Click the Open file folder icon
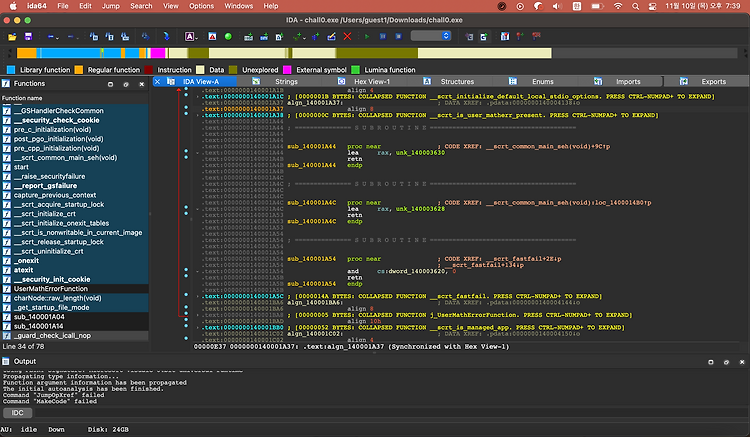750x437 pixels. pyautogui.click(x=12, y=36)
